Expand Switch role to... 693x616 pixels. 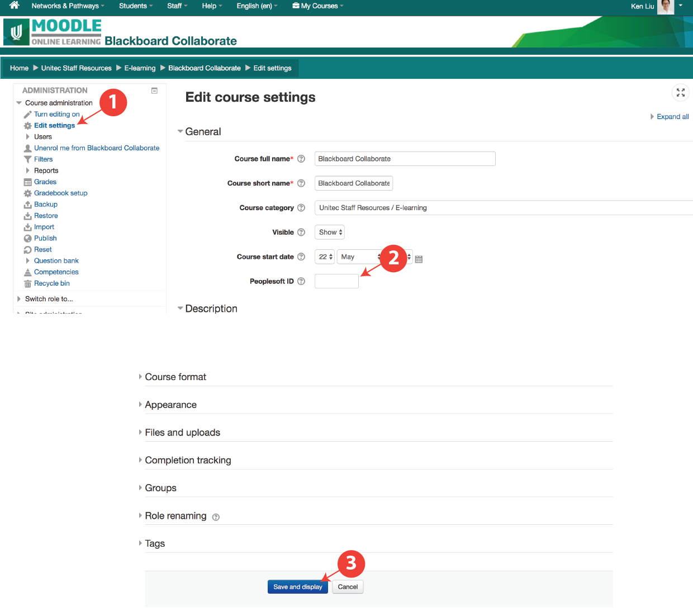[19, 299]
